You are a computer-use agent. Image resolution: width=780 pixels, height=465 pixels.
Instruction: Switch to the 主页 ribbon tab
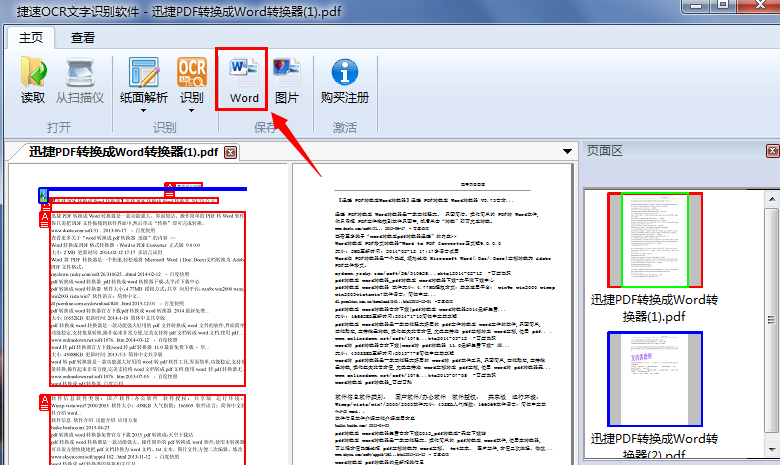(x=31, y=37)
